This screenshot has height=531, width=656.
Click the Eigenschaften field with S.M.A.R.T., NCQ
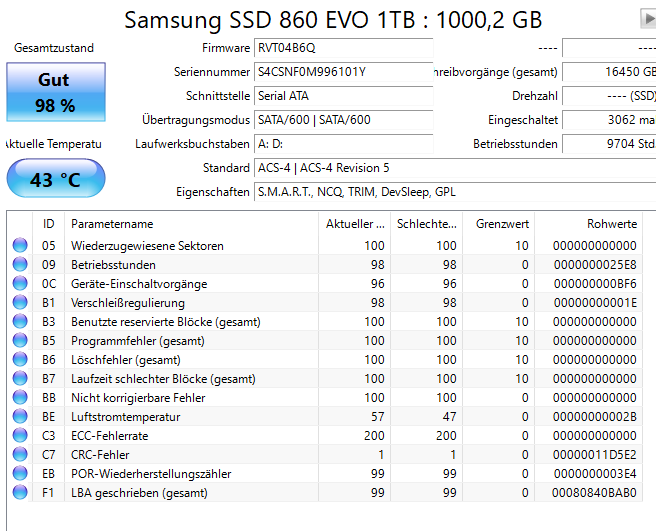pyautogui.click(x=455, y=192)
